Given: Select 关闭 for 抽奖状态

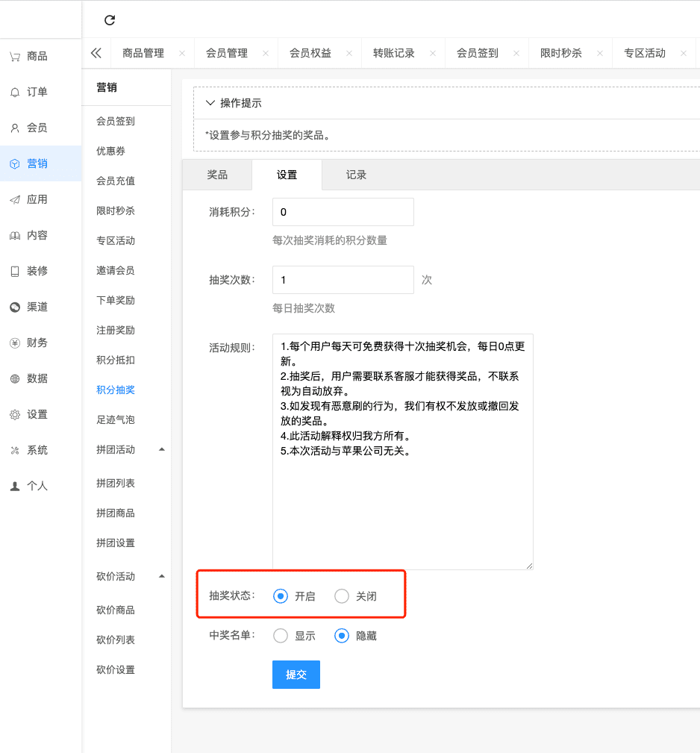Looking at the screenshot, I should tap(342, 596).
